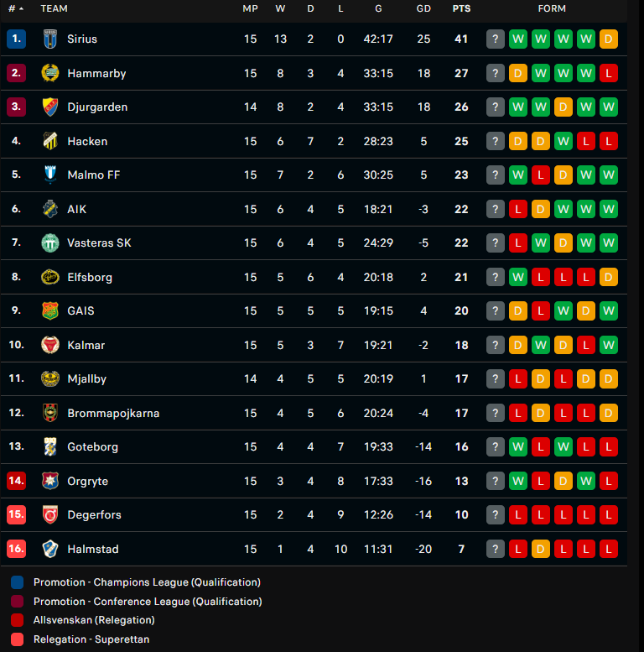Open Sirius's upcoming match question-mark badge
644x652 pixels.
coord(496,39)
